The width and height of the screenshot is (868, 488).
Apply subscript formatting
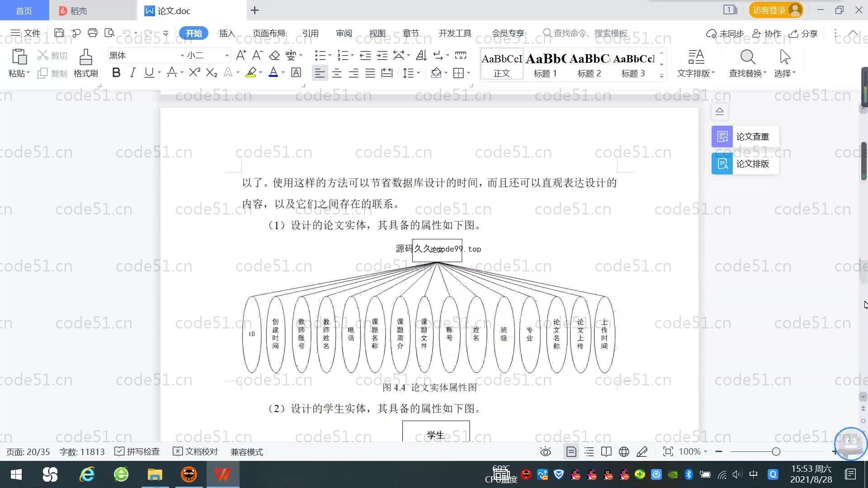coord(212,73)
